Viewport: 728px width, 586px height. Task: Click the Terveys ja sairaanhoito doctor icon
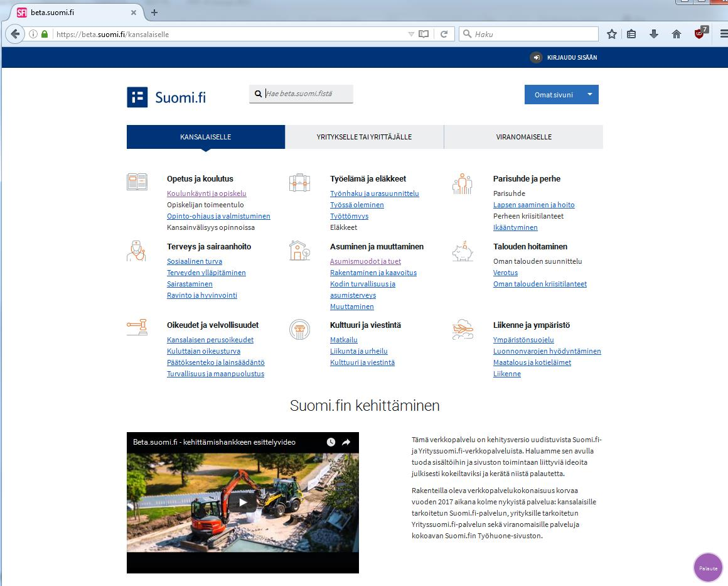pos(136,251)
